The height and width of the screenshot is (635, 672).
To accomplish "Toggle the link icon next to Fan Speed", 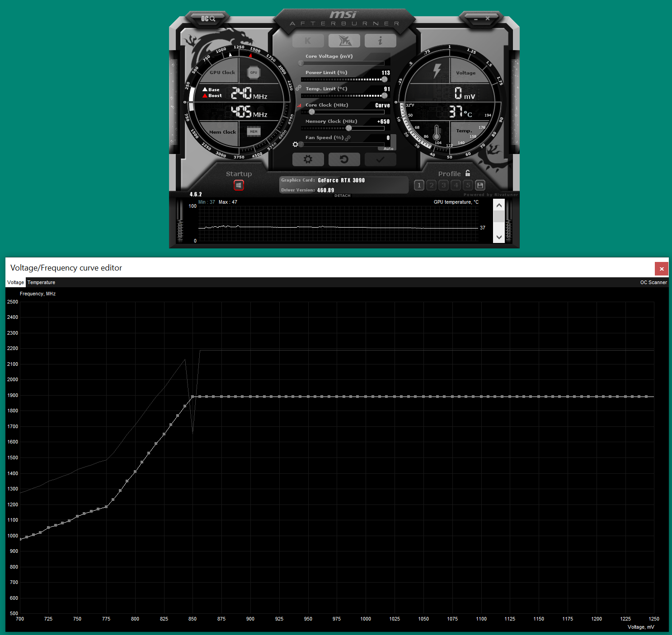I will click(x=348, y=138).
